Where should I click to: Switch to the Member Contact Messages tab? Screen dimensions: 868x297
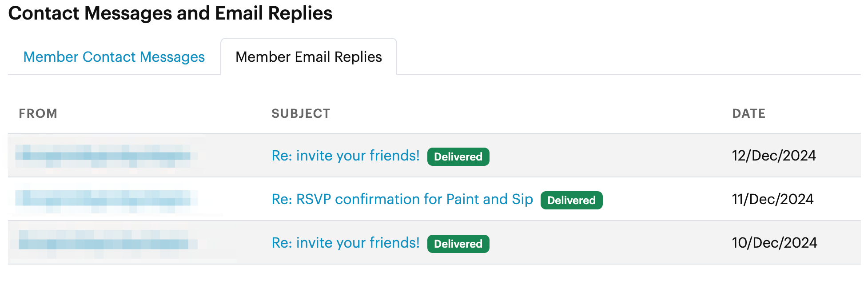[x=114, y=57]
